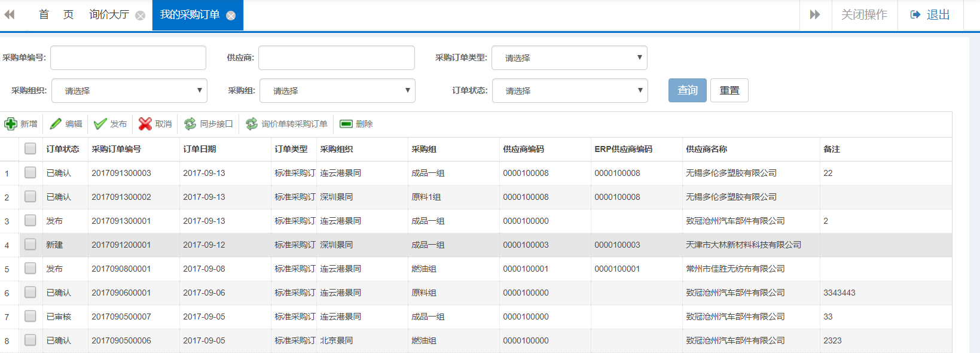
Task: Click order number 2017091200001 cell
Action: click(x=121, y=245)
